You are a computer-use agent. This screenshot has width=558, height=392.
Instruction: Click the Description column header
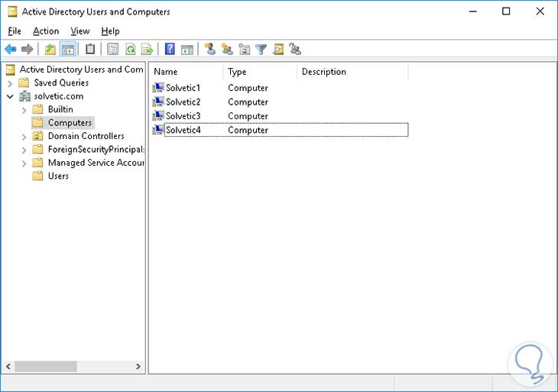[352, 72]
